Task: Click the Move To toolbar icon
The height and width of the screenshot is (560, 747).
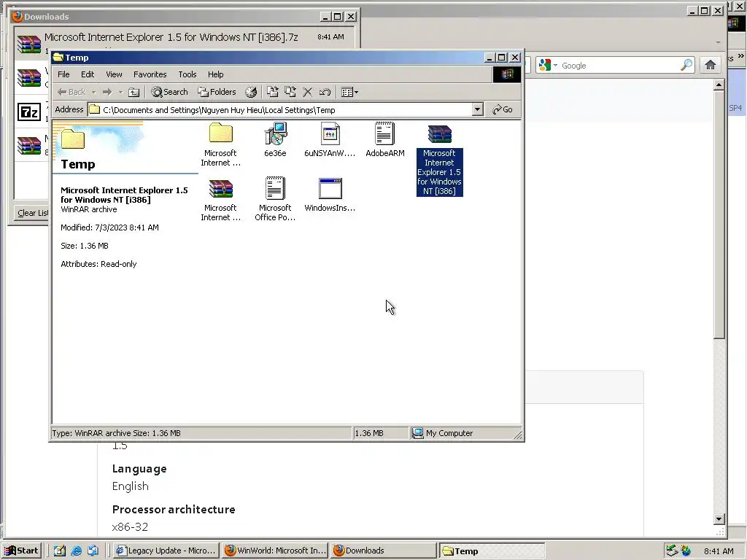Action: [273, 92]
